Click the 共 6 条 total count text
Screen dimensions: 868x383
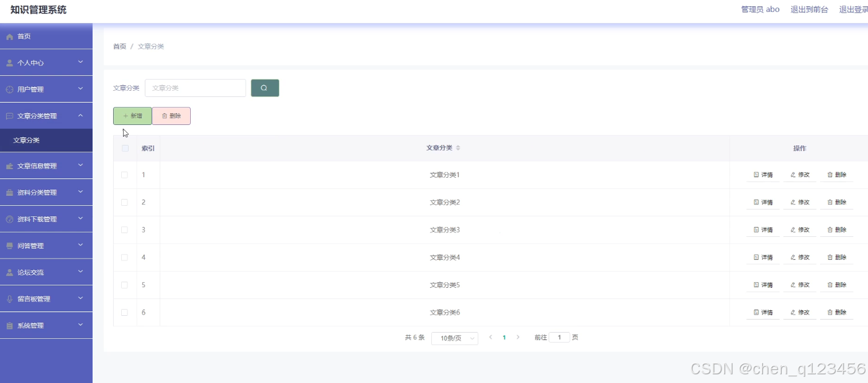click(415, 338)
